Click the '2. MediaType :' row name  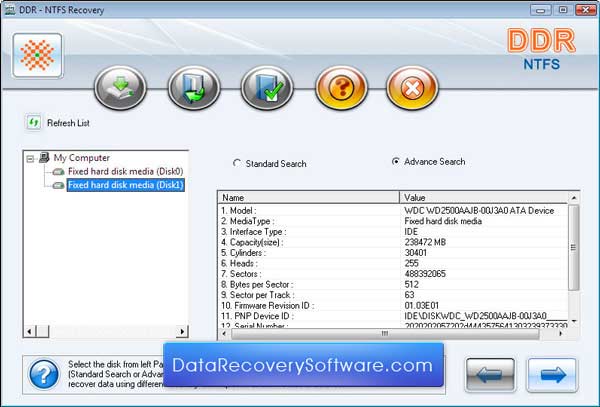coord(248,221)
